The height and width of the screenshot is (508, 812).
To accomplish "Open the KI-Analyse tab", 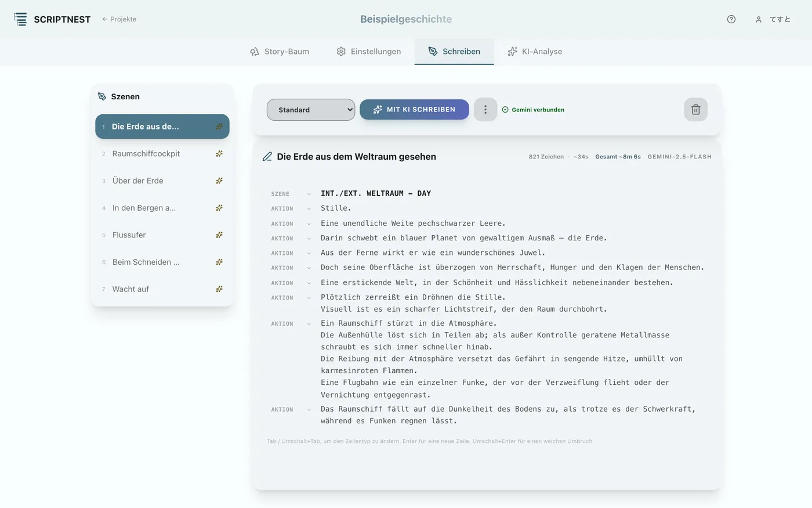I will pyautogui.click(x=535, y=52).
